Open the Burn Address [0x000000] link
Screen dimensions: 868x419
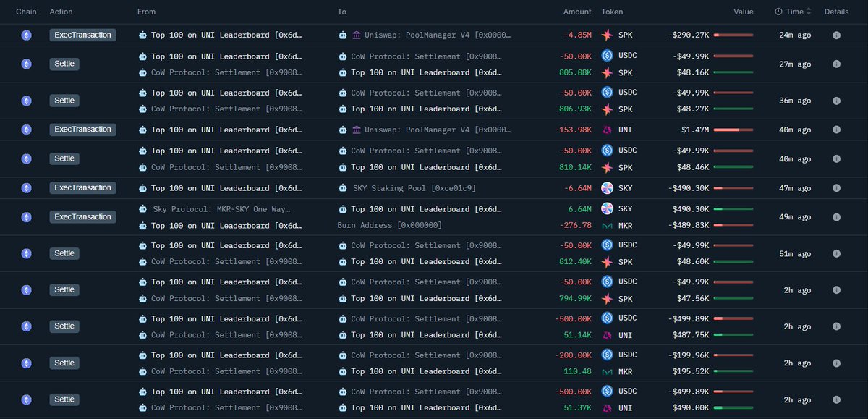pos(389,225)
